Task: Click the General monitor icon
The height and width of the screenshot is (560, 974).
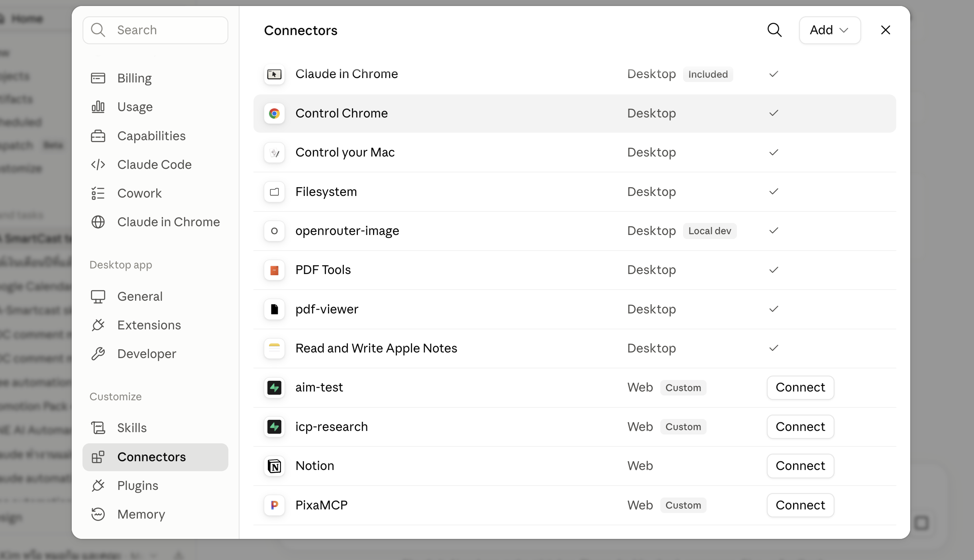Action: coord(98,296)
